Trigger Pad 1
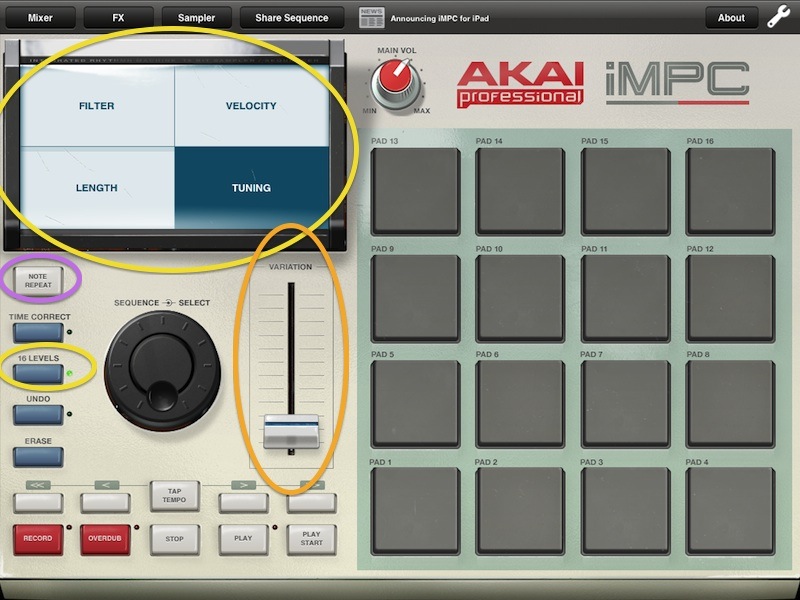This screenshot has width=800, height=600. point(416,511)
